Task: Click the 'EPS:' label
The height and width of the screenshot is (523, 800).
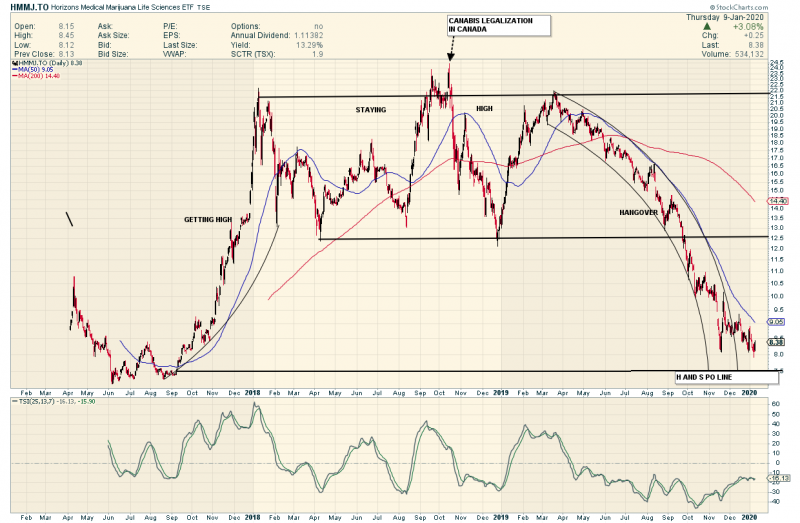Action: click(170, 35)
